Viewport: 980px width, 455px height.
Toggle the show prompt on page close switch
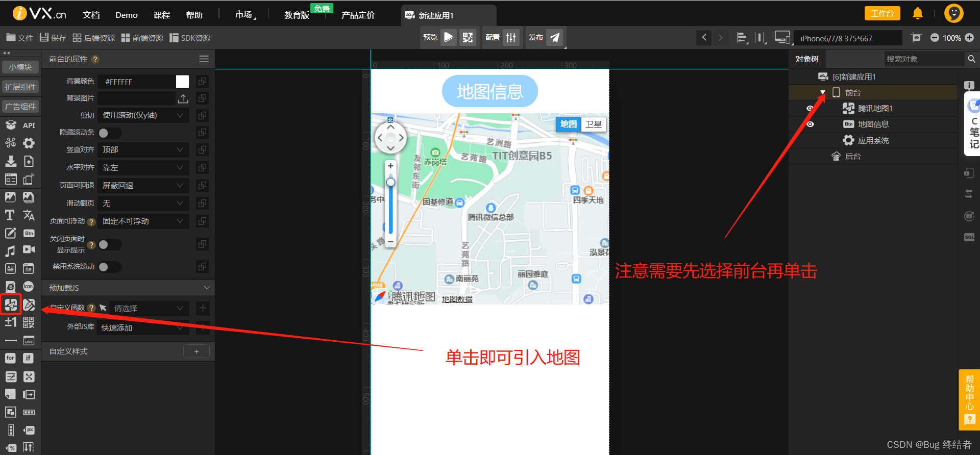click(x=110, y=245)
